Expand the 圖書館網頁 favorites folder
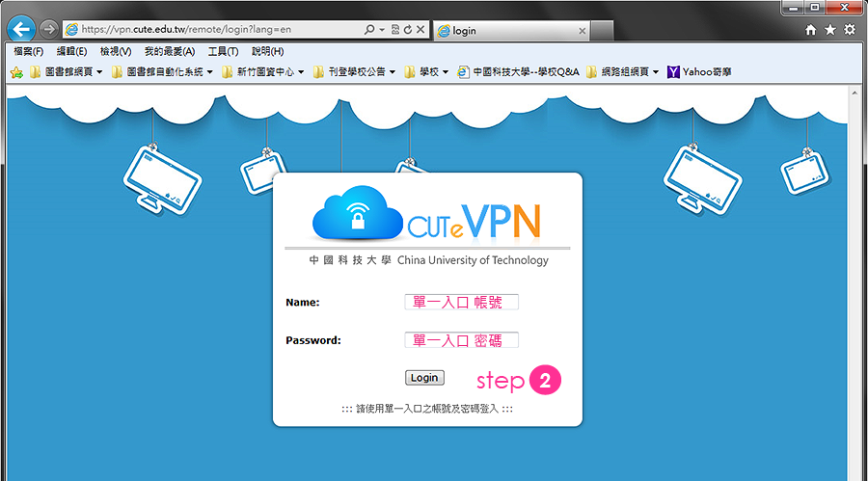This screenshot has width=868, height=481. click(x=66, y=72)
